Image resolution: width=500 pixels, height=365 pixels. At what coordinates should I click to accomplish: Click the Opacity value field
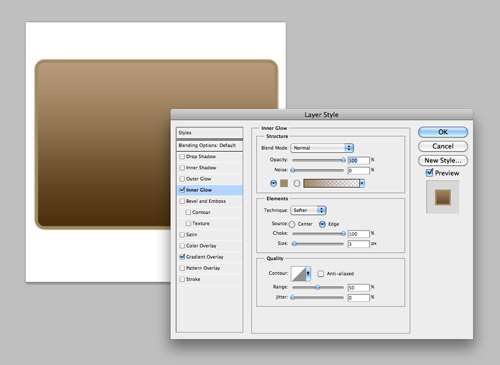point(358,160)
